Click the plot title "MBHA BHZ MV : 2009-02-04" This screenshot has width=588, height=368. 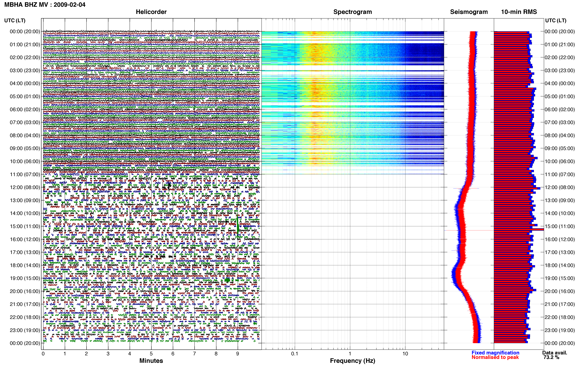point(45,5)
